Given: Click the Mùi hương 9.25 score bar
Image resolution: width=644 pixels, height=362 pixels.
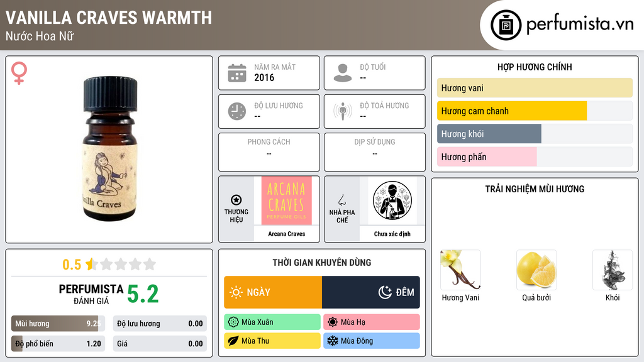Looking at the screenshot, I should (x=58, y=324).
